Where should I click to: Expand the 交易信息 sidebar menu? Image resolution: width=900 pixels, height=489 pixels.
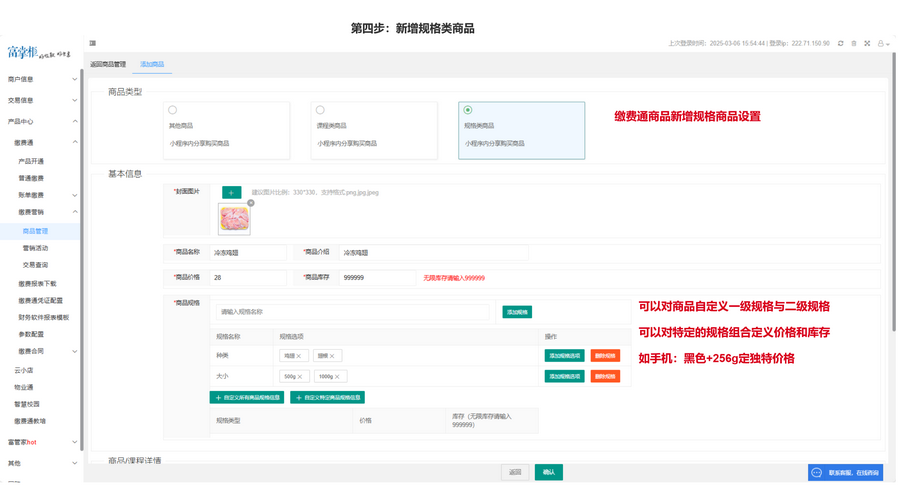(x=40, y=100)
